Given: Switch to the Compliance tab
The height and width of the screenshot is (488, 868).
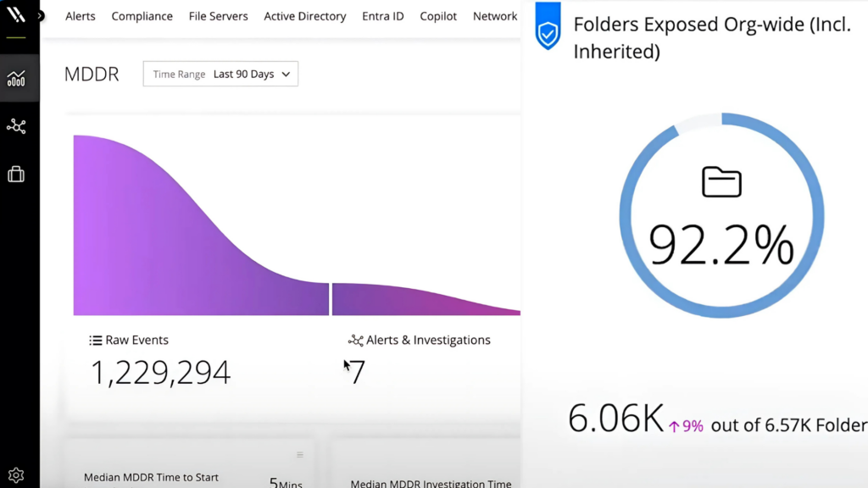Looking at the screenshot, I should click(142, 16).
